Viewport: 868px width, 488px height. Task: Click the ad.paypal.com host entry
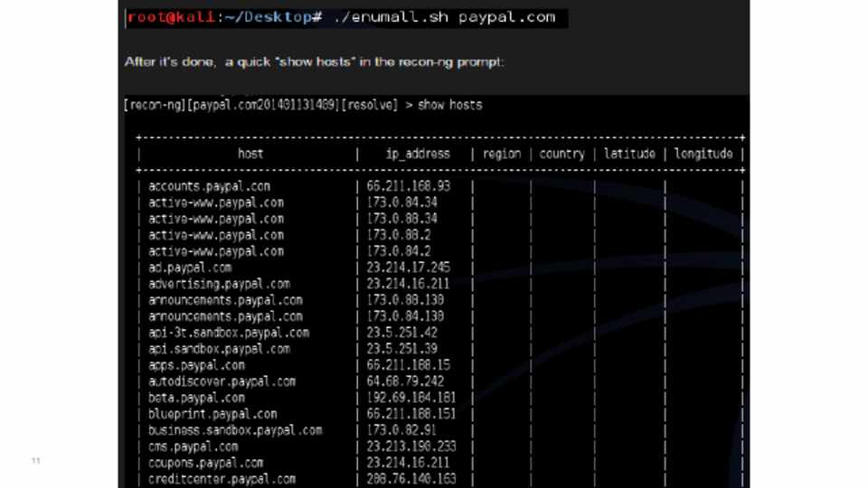point(190,267)
